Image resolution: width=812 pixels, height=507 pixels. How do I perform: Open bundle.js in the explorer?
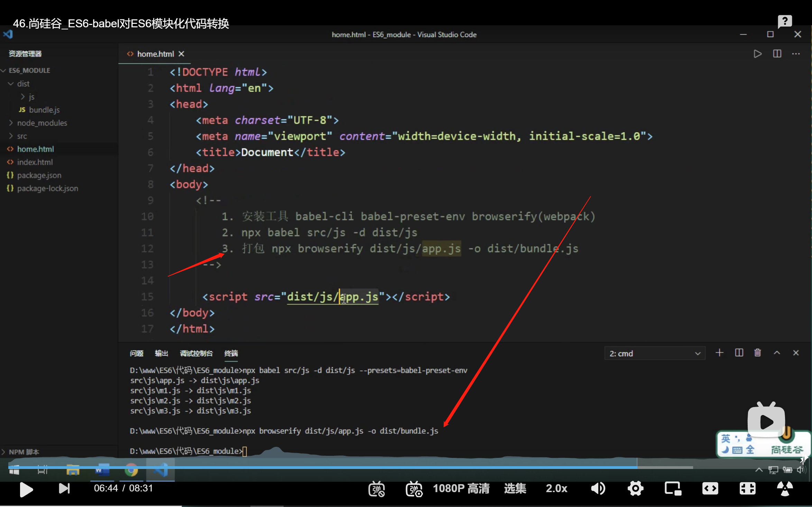coord(44,110)
